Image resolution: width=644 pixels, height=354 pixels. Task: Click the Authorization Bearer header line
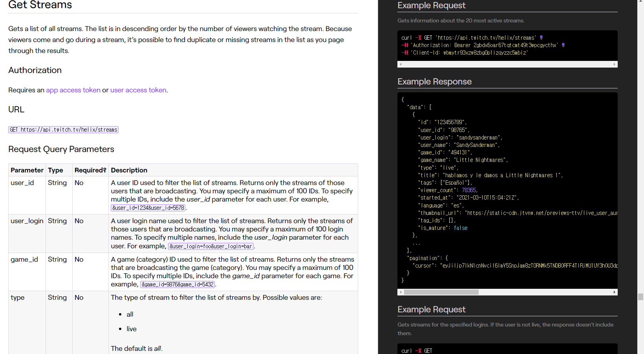click(x=483, y=45)
